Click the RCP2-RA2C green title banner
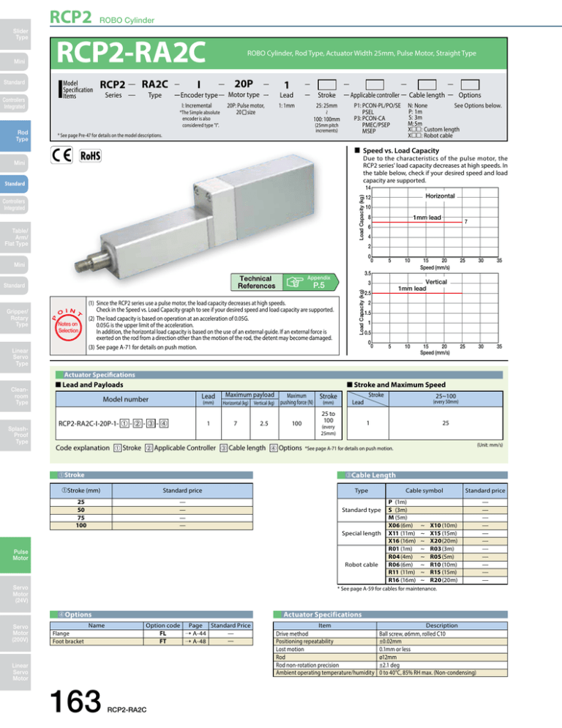The width and height of the screenshot is (562, 728). pyautogui.click(x=279, y=53)
